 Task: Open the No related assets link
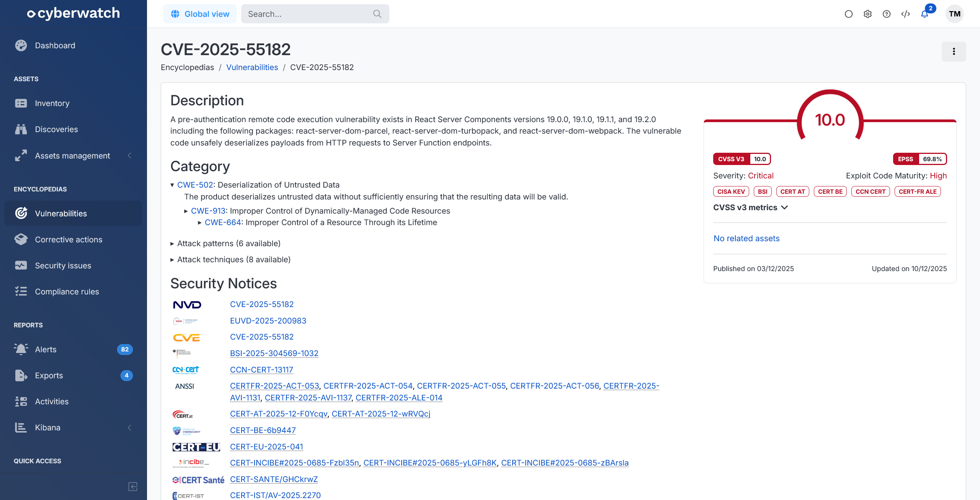(x=746, y=239)
